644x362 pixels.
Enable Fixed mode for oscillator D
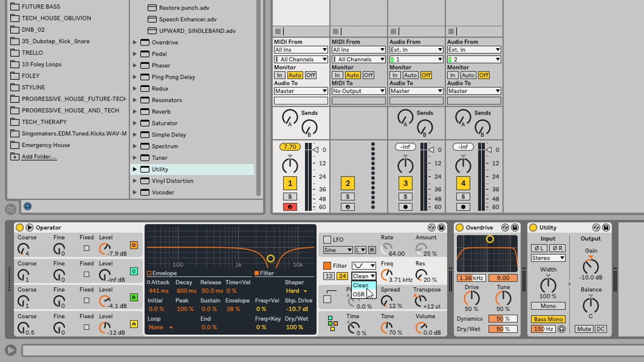click(87, 248)
